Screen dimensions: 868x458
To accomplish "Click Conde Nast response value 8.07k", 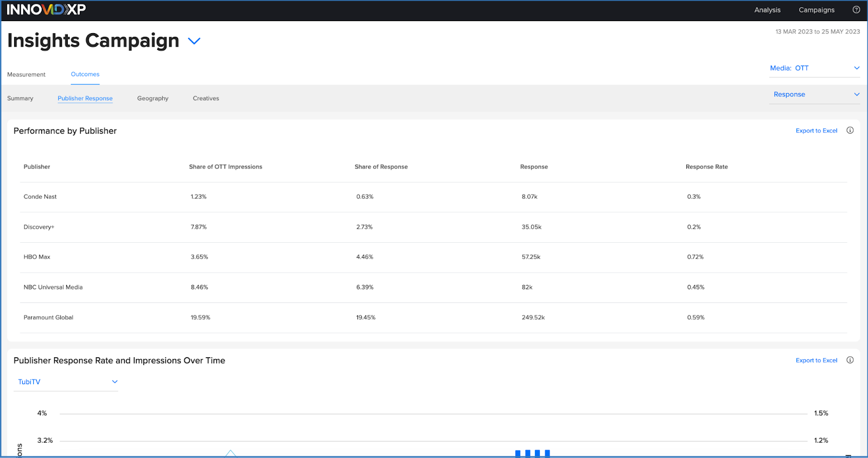I will tap(529, 197).
